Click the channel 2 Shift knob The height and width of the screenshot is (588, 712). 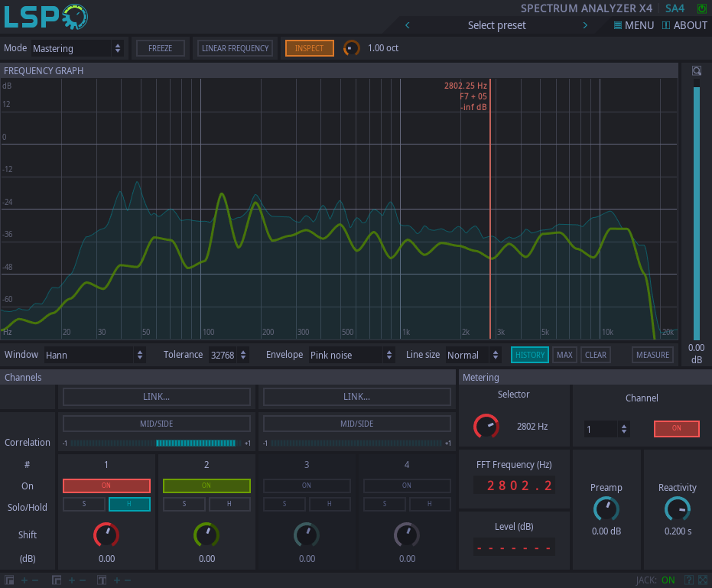click(x=206, y=534)
